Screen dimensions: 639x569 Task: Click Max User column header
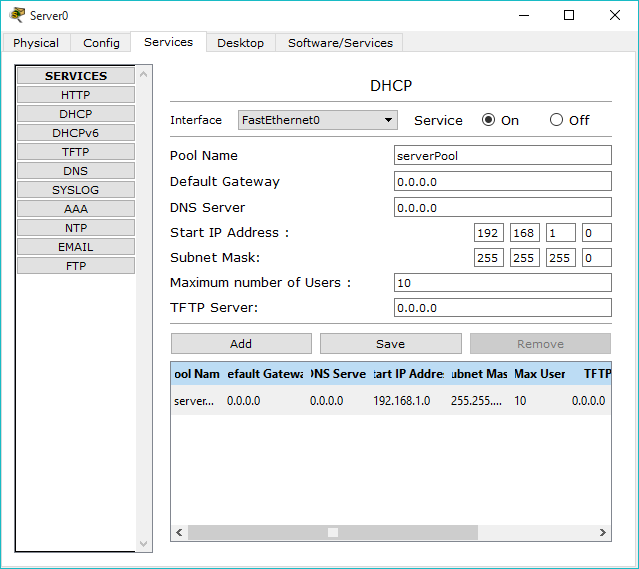(540, 374)
